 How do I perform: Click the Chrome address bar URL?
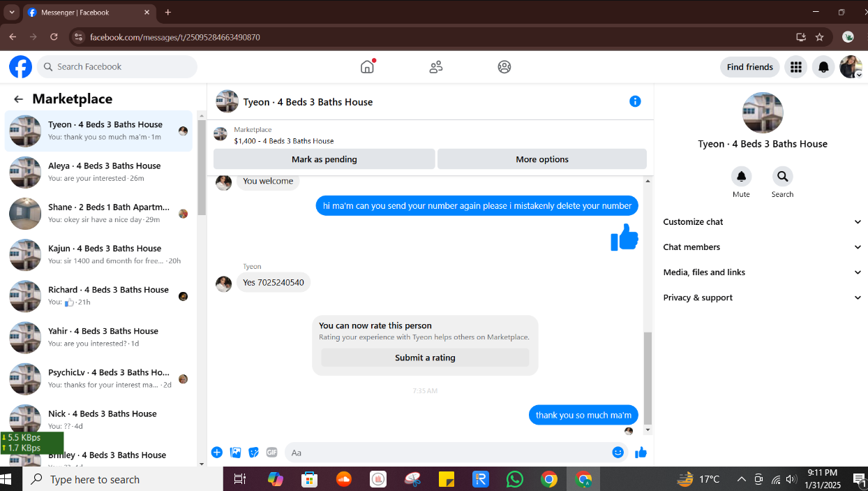tap(174, 37)
